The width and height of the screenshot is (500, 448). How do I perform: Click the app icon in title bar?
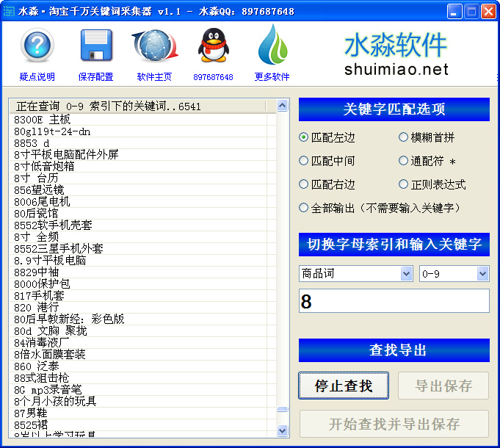(x=9, y=11)
